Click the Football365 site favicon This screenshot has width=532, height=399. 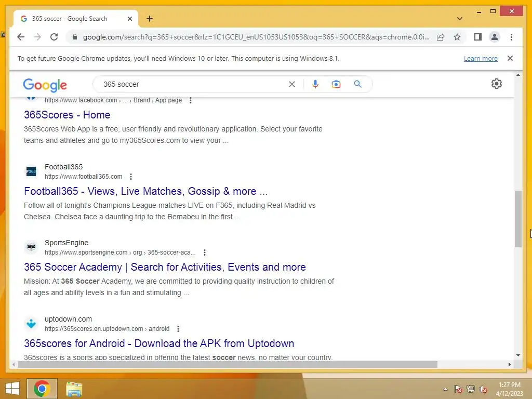pyautogui.click(x=31, y=171)
